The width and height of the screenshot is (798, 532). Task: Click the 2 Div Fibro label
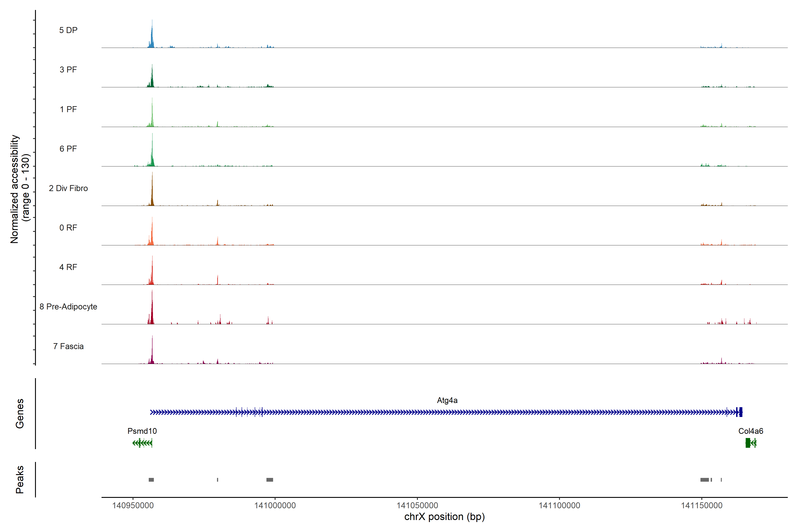pos(68,188)
